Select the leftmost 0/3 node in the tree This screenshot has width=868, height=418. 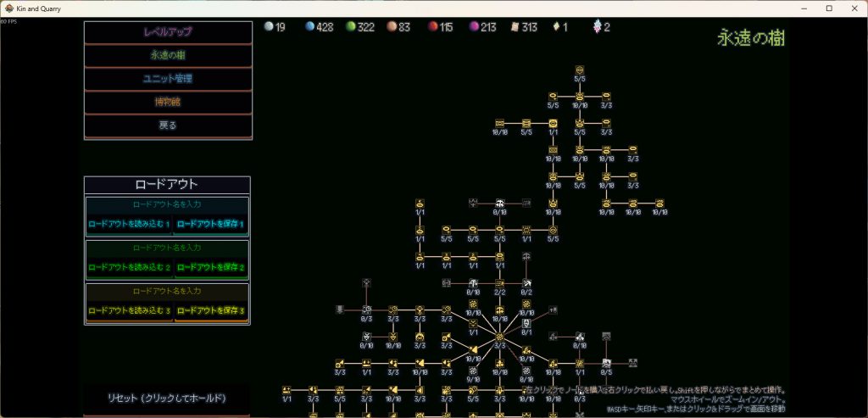366,310
